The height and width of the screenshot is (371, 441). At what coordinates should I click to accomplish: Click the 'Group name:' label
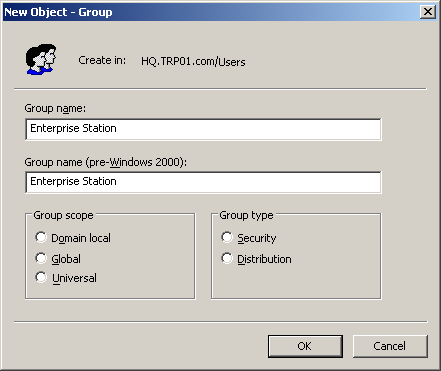(55, 109)
